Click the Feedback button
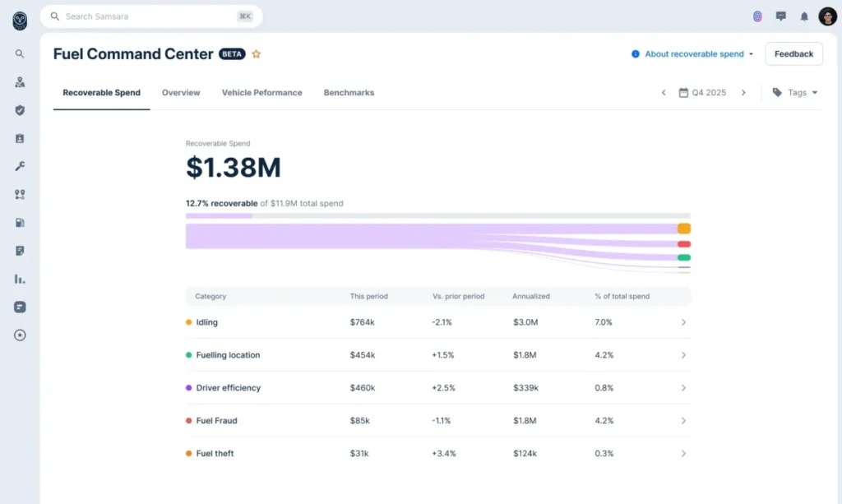The height and width of the screenshot is (504, 842). tap(793, 53)
